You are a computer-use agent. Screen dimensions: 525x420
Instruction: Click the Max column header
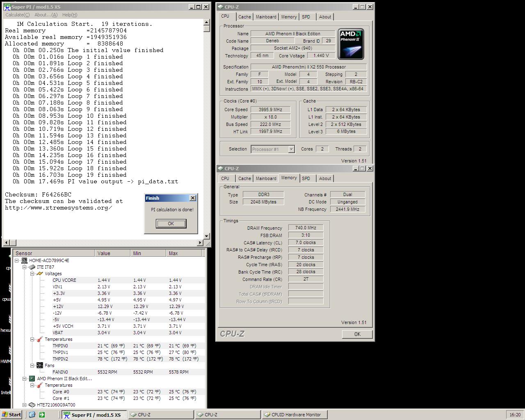click(184, 253)
